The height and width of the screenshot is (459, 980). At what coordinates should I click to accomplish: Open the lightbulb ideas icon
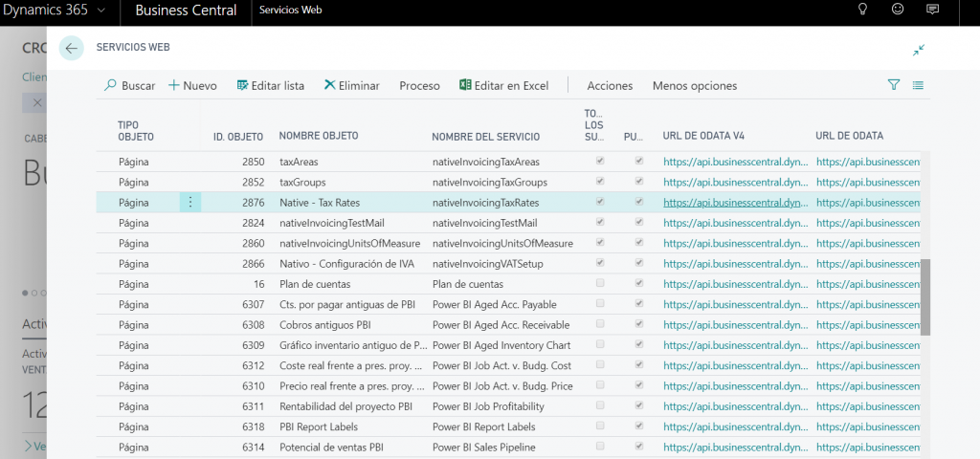tap(860, 10)
